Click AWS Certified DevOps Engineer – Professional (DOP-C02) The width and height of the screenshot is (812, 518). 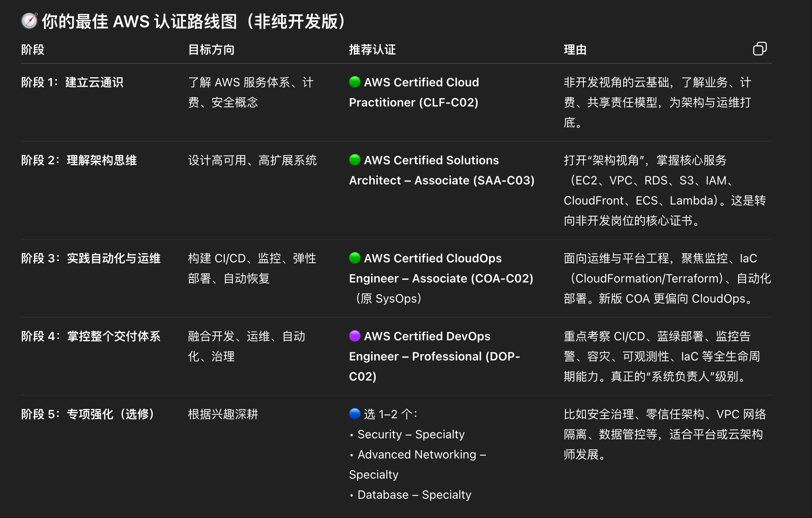435,356
